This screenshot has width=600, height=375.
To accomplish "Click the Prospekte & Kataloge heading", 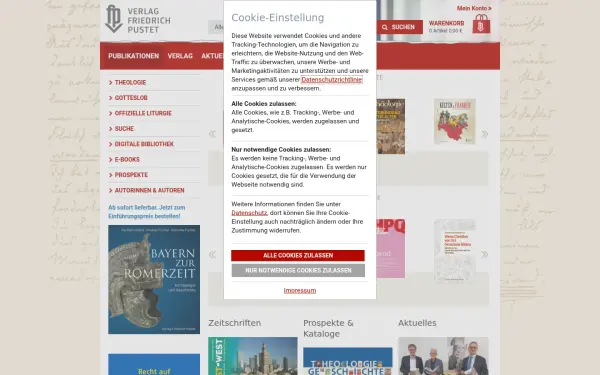I will (x=328, y=328).
